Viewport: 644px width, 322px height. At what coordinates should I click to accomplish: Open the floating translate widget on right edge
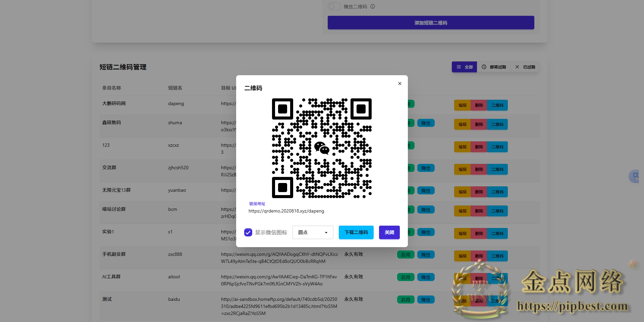click(x=634, y=176)
